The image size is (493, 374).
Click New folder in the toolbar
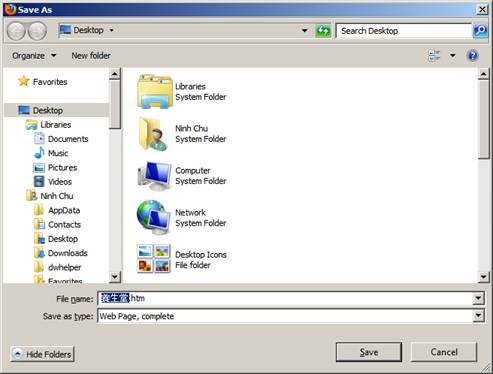coord(91,56)
